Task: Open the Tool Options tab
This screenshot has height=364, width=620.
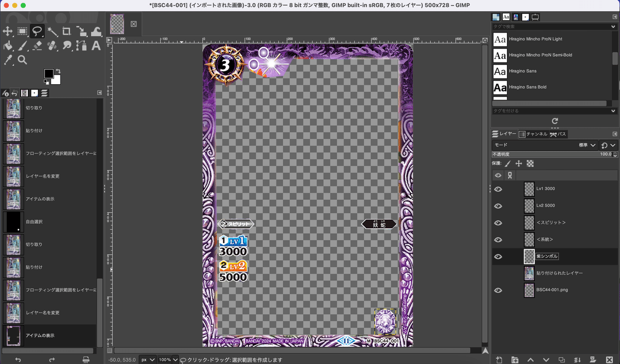Action: [x=6, y=93]
